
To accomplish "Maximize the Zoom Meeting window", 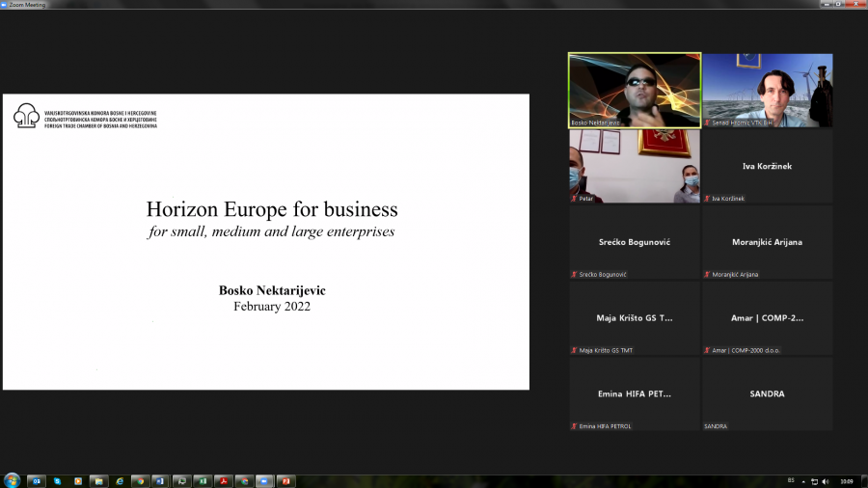I will (838, 4).
